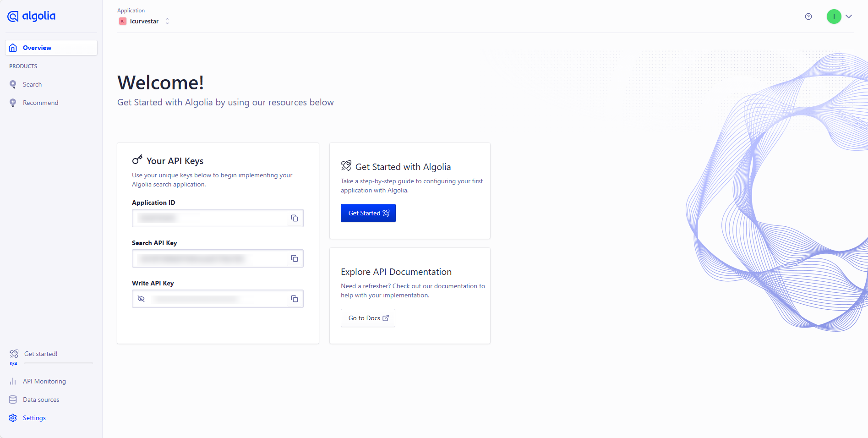
Task: Expand the account menu chevron
Action: [x=849, y=16]
